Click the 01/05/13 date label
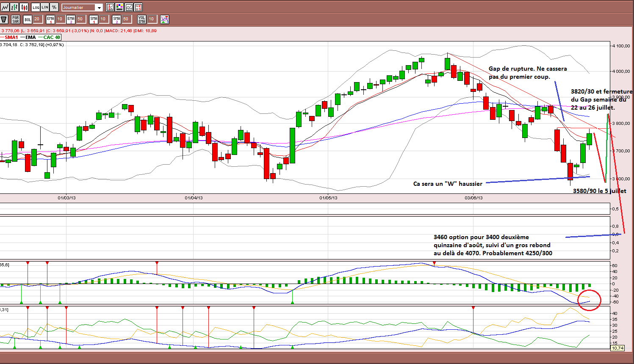Image resolution: width=634 pixels, height=364 pixels. pos(328,198)
